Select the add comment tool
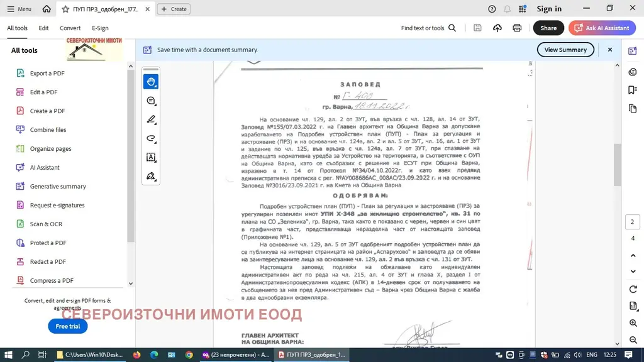Image resolution: width=644 pixels, height=362 pixels. point(151,101)
